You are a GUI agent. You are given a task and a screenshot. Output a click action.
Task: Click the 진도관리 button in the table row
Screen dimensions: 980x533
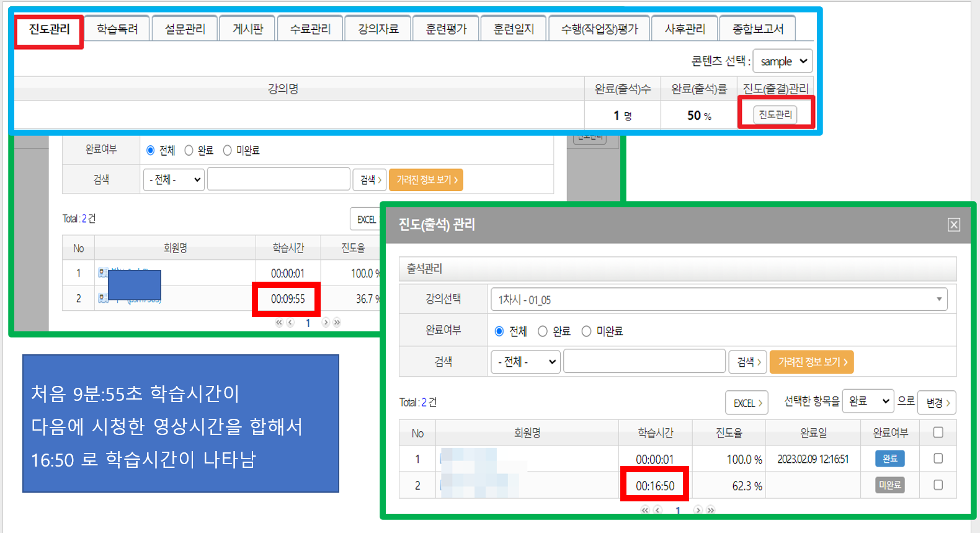[775, 115]
